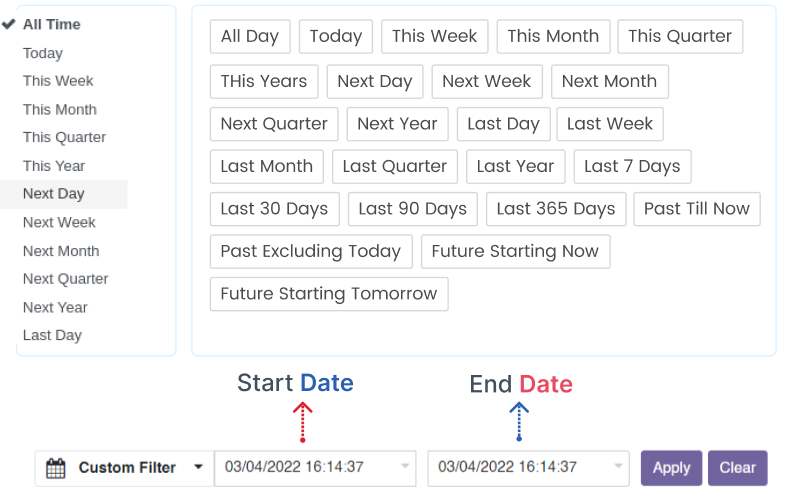
Task: Select the Last 7 Days chip
Action: tap(632, 166)
